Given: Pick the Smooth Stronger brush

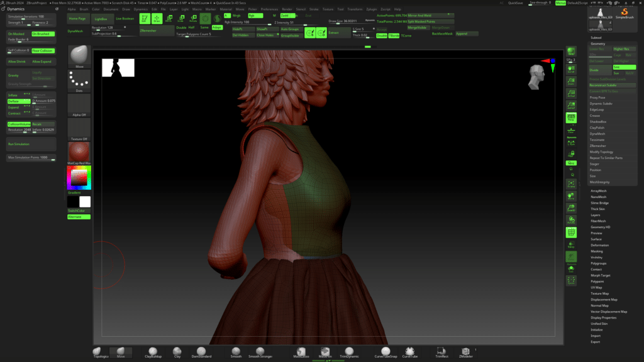Looking at the screenshot, I should point(260,352).
